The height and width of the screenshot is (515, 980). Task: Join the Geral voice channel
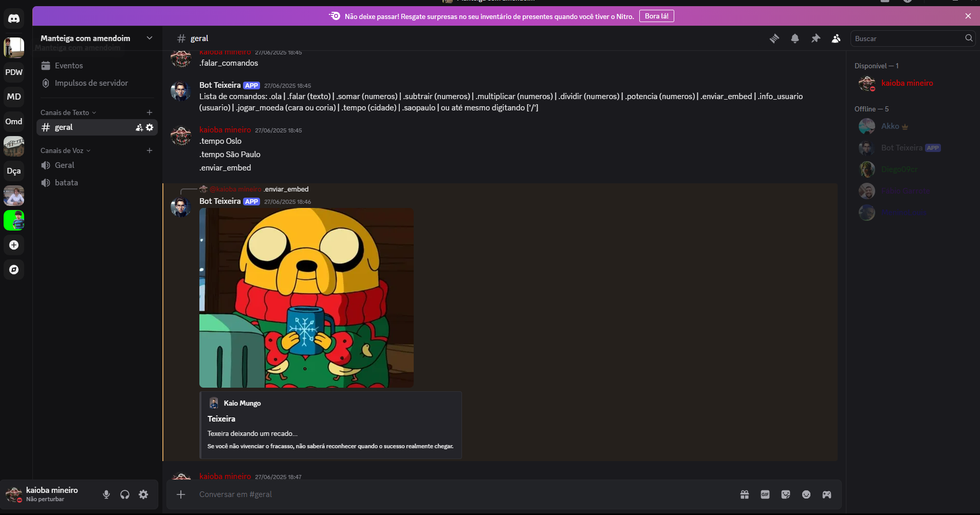(97, 165)
